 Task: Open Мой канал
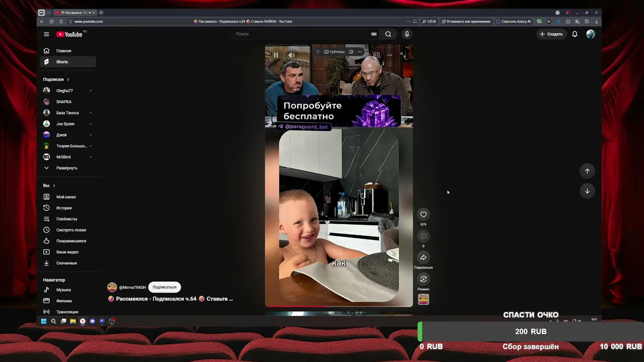[x=68, y=197]
